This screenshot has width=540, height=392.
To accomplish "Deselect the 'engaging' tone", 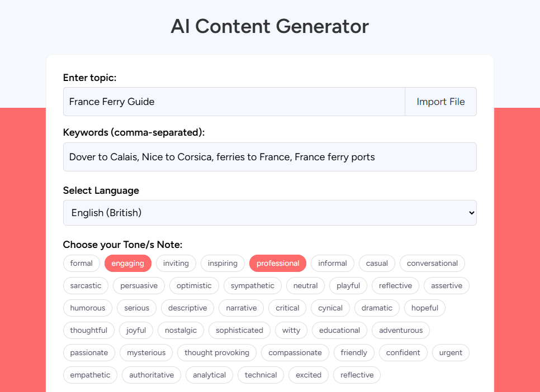I will coord(128,263).
